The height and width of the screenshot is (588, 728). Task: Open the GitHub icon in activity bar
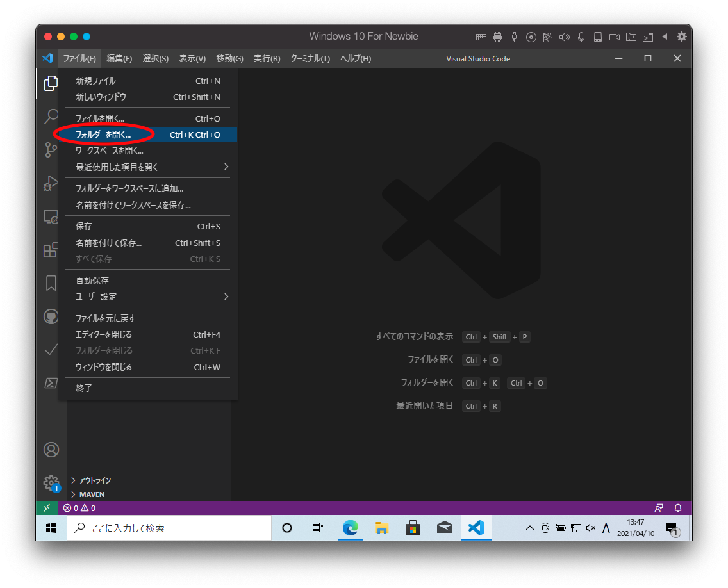point(51,316)
